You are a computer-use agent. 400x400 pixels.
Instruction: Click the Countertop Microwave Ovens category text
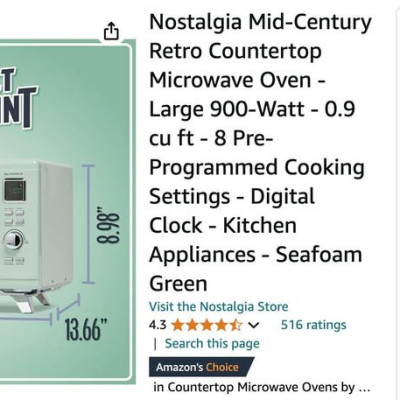point(252,387)
